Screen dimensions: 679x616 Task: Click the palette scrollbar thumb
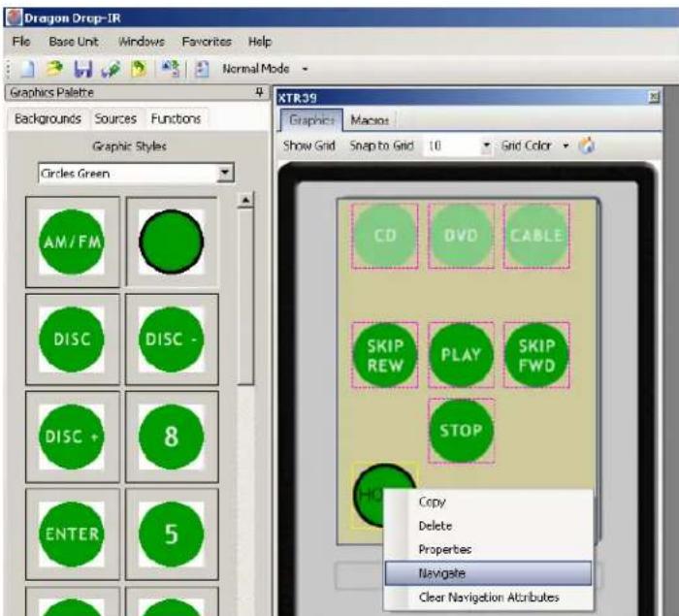pos(245,297)
